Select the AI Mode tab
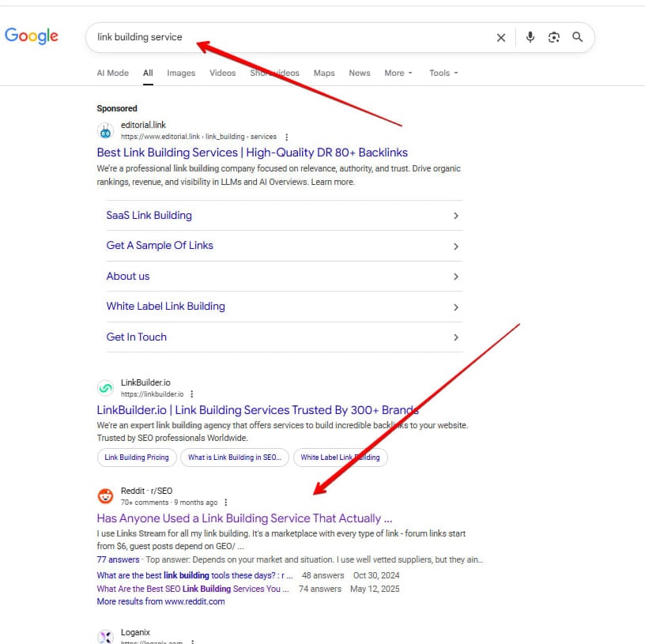The width and height of the screenshot is (645, 644). [x=112, y=73]
